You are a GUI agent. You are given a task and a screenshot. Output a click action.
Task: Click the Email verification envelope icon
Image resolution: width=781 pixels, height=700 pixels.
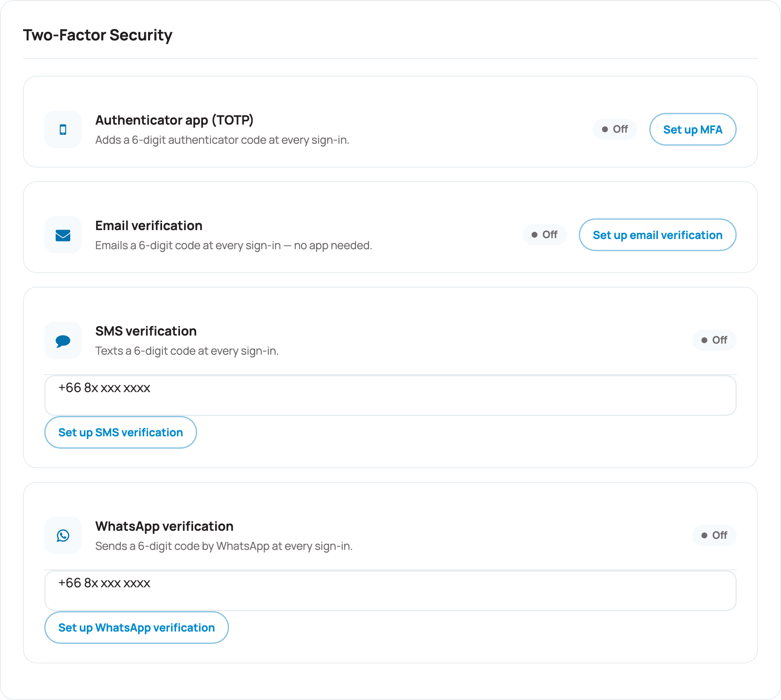(x=63, y=235)
